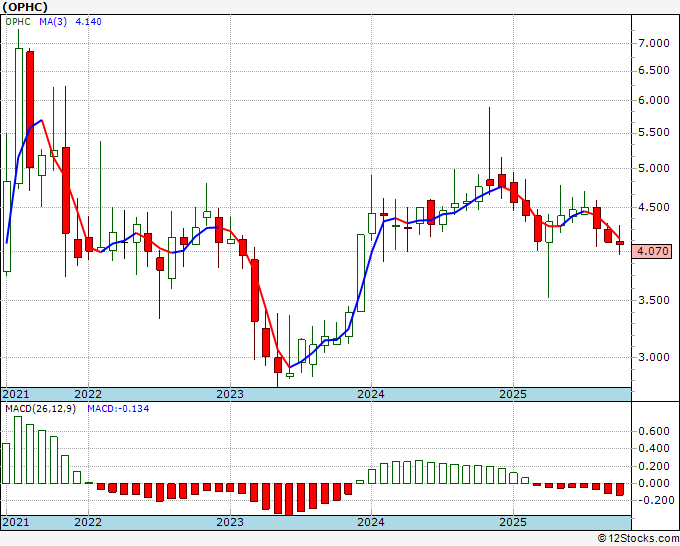This screenshot has width=680, height=546.
Task: Click the tallest green MACD bar in 2021
Action: click(x=18, y=450)
